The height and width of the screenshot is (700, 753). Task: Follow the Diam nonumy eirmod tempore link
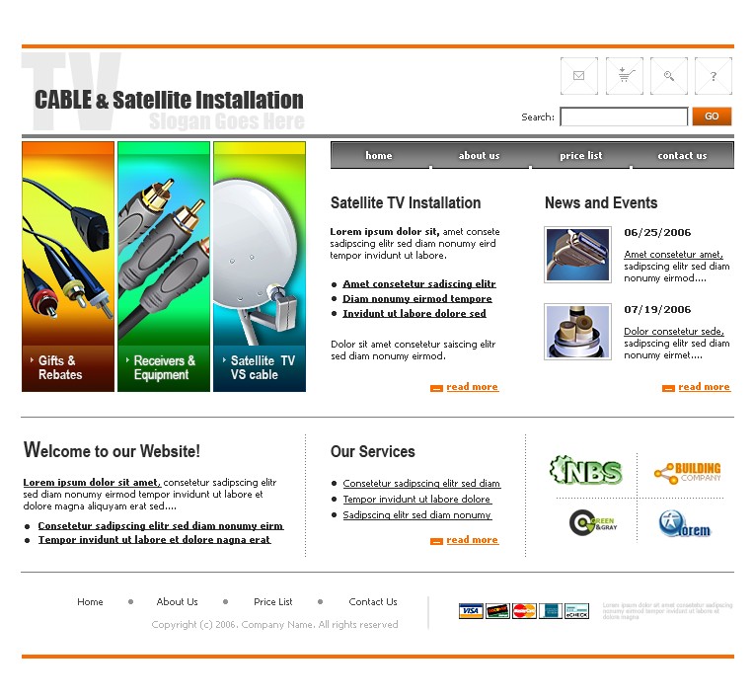click(417, 299)
